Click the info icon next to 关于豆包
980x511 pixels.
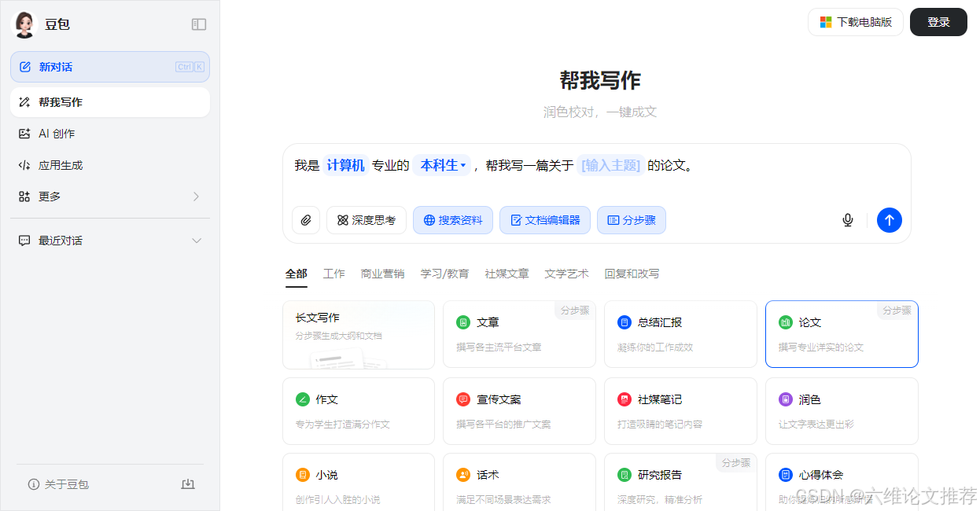tap(34, 484)
